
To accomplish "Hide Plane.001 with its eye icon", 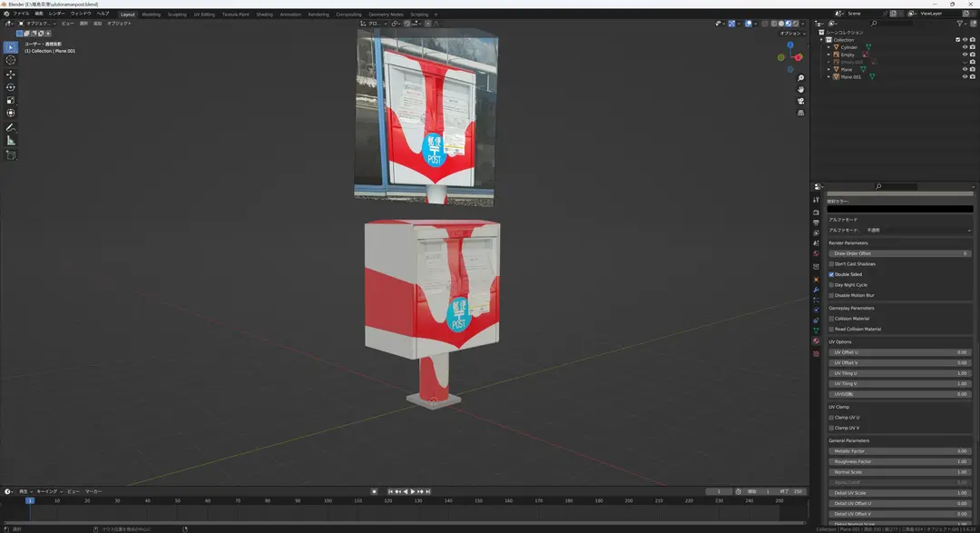I will click(x=965, y=77).
